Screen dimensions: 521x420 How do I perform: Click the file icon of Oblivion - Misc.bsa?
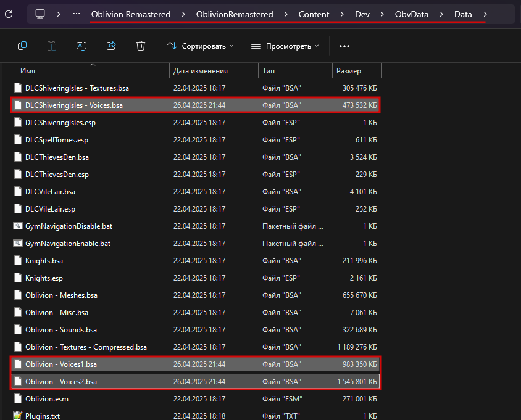(x=18, y=313)
